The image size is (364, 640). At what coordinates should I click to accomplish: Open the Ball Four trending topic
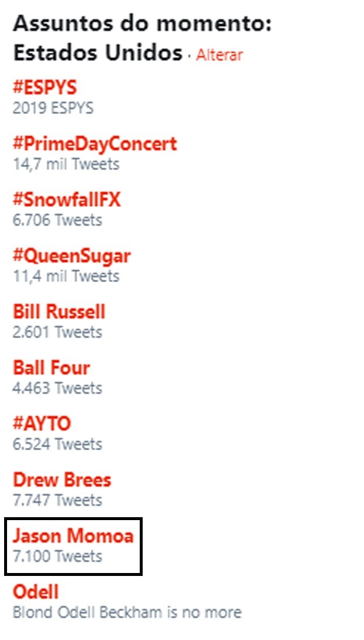coord(51,368)
